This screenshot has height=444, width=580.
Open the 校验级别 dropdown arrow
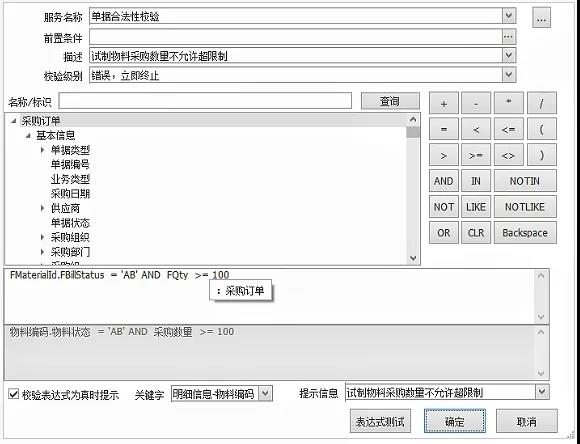(509, 75)
